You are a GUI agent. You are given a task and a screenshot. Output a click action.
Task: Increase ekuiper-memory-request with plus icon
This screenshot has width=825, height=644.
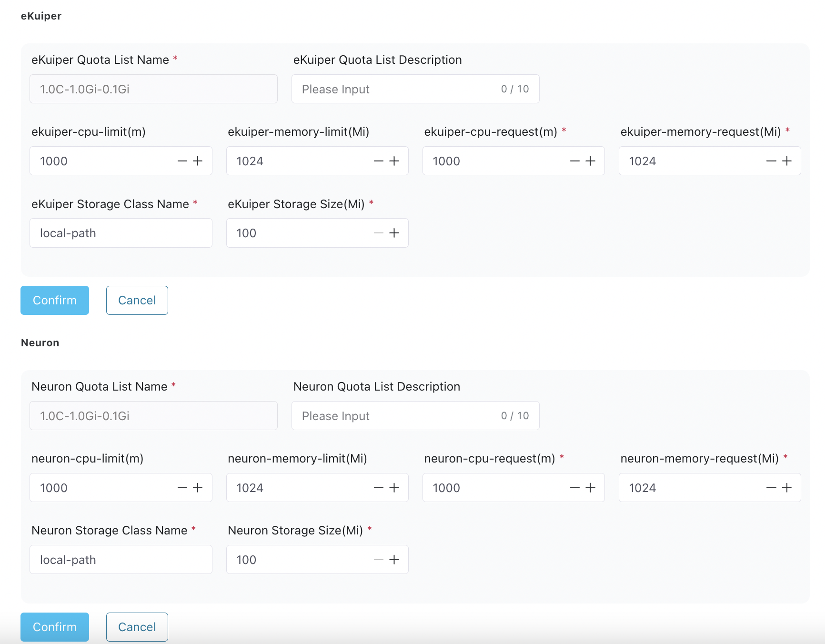tap(786, 161)
